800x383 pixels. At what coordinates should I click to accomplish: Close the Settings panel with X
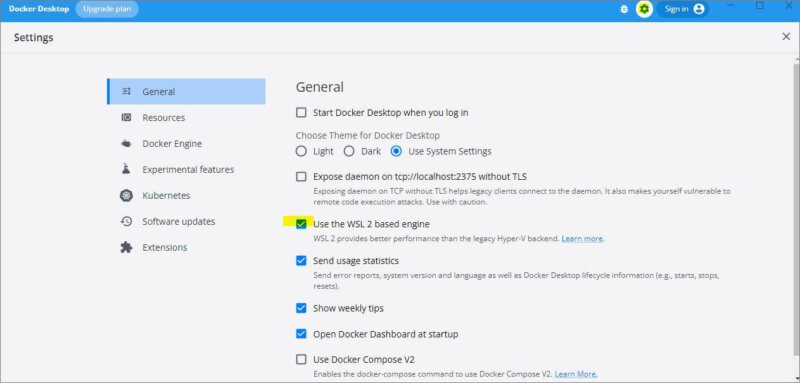click(786, 37)
